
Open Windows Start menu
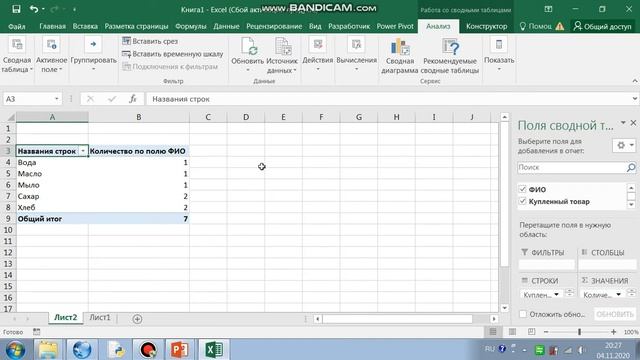(16, 350)
